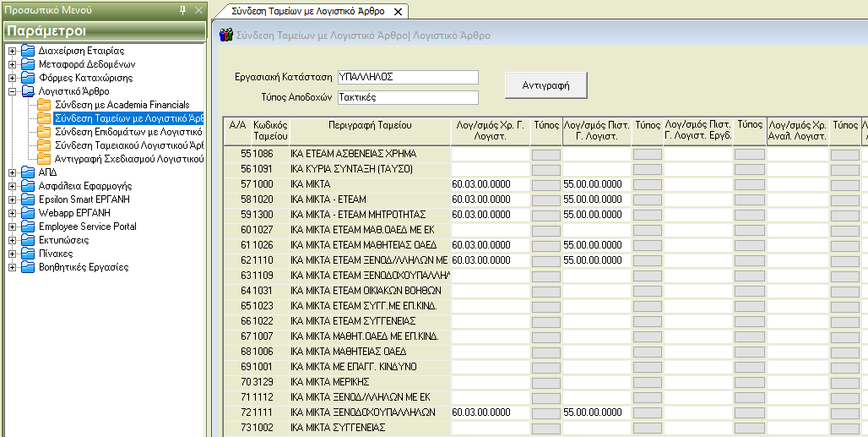Open Σύνδεση Επιδομάτων με Λογιστικό tree item
The width and height of the screenshot is (868, 437).
tap(127, 132)
